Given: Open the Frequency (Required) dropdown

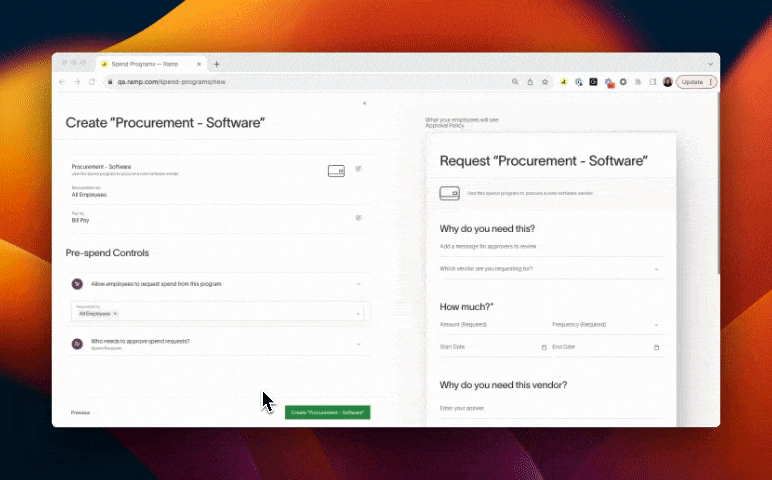Looking at the screenshot, I should click(606, 325).
